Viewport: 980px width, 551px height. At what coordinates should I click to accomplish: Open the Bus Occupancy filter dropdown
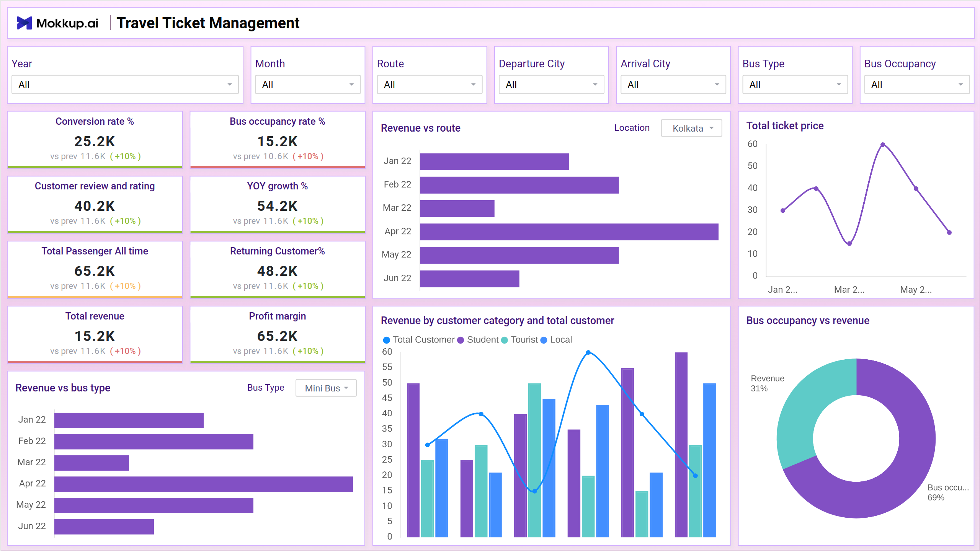pyautogui.click(x=917, y=85)
